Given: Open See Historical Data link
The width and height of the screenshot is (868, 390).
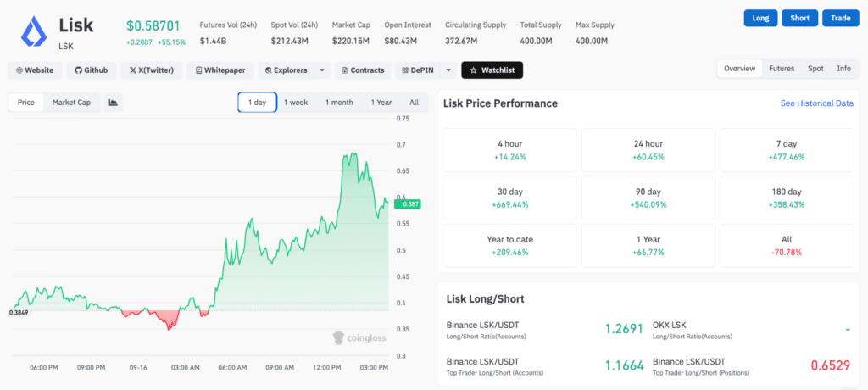Looking at the screenshot, I should tap(817, 103).
